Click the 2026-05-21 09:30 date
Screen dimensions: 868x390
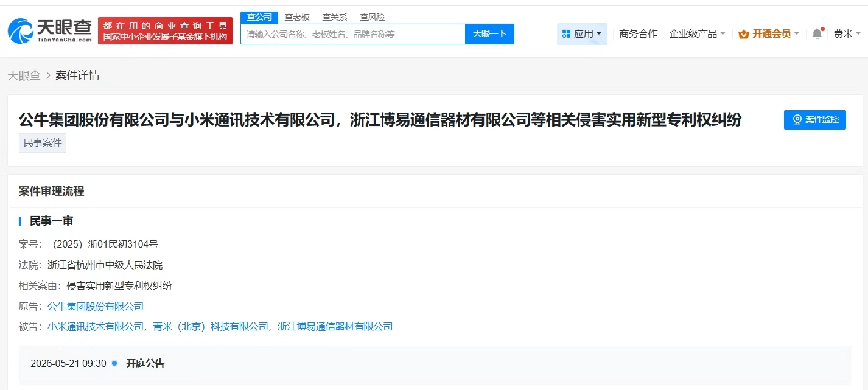pos(68,364)
